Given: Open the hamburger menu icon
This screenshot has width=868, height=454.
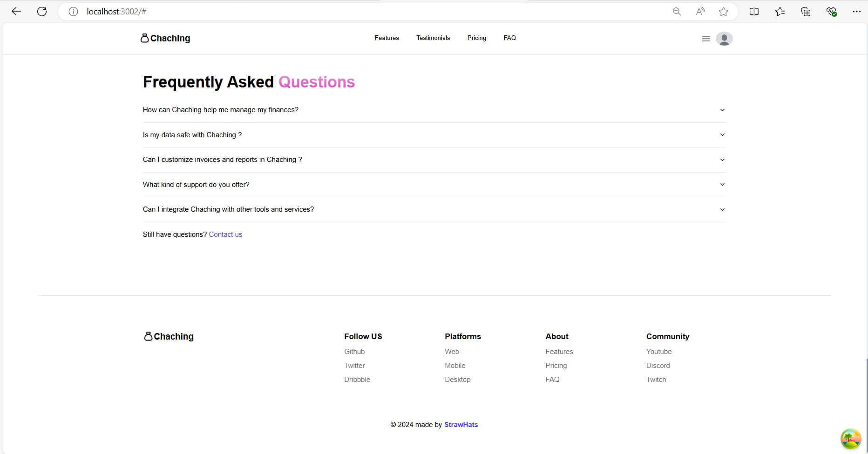Looking at the screenshot, I should (x=705, y=39).
